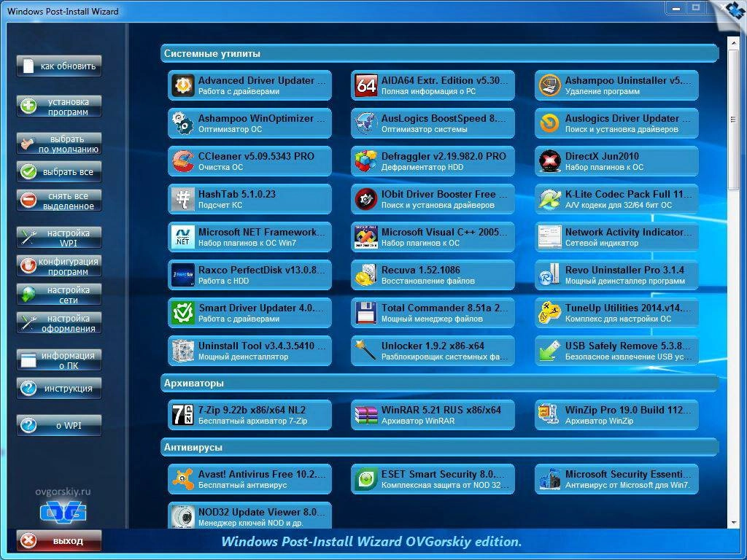Click the Total Commander floppy icon

365,313
